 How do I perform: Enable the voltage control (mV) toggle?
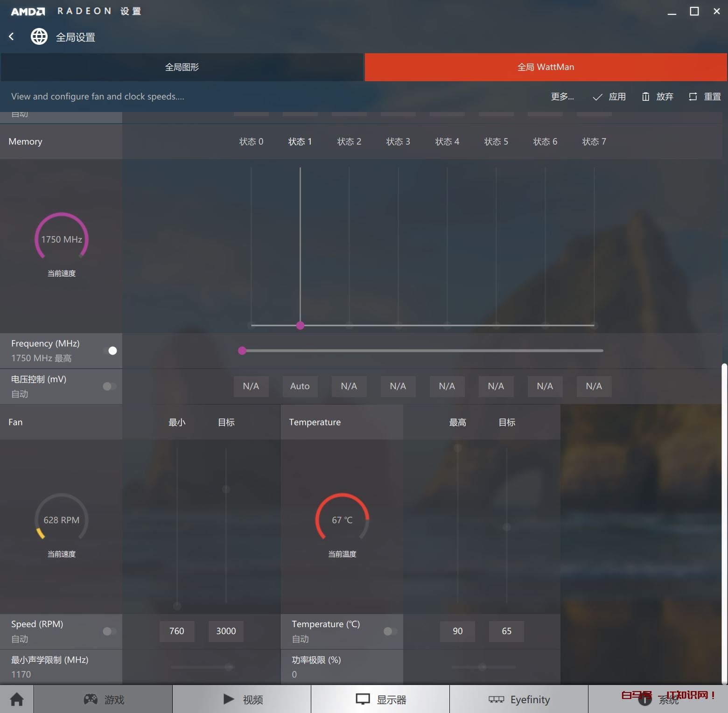pyautogui.click(x=110, y=386)
